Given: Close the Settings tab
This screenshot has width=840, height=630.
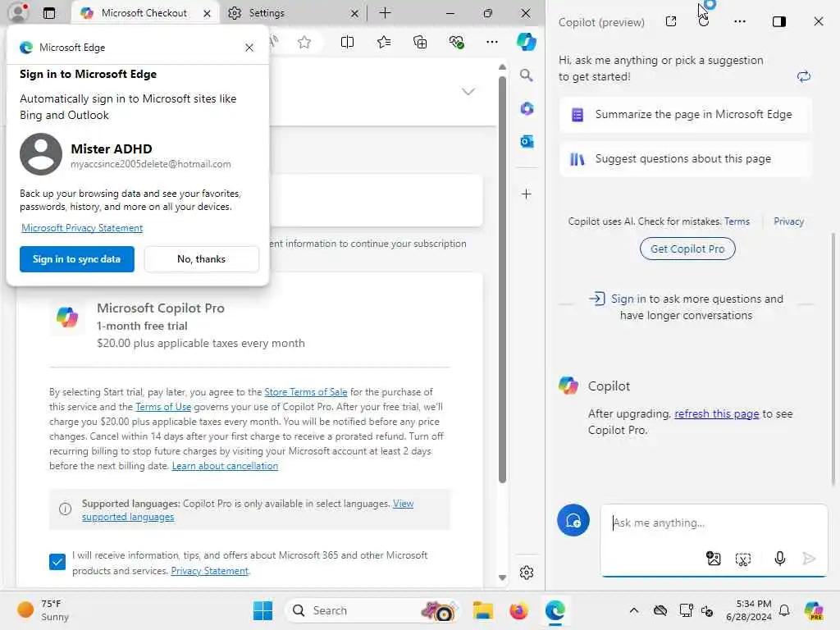Looking at the screenshot, I should pyautogui.click(x=354, y=13).
